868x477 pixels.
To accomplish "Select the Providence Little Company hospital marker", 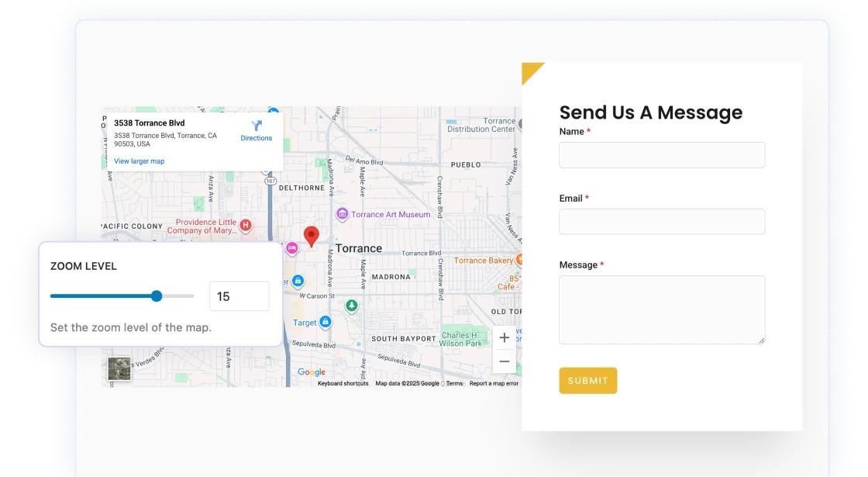I will [x=246, y=226].
